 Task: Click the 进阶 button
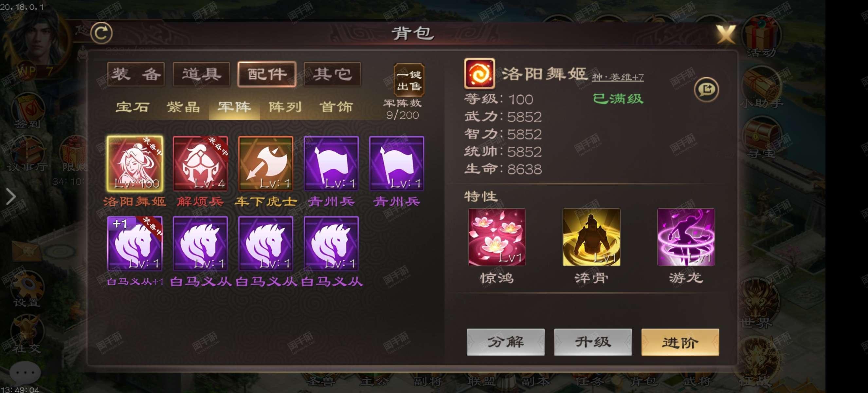680,342
